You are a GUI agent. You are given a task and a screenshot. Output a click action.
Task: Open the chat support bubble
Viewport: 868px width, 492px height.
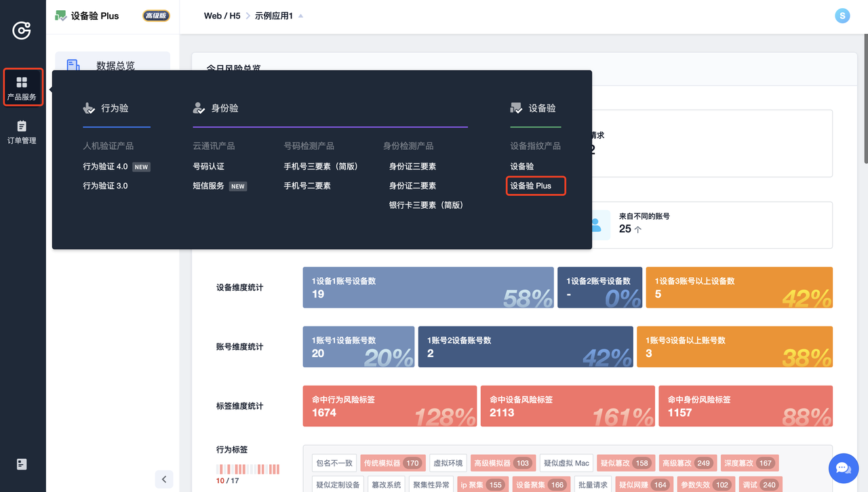point(843,468)
